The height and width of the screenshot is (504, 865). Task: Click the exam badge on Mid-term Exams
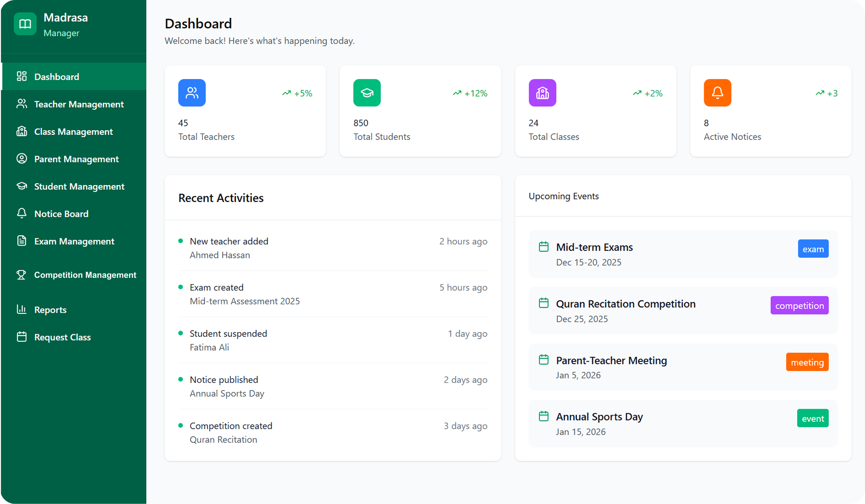813,249
